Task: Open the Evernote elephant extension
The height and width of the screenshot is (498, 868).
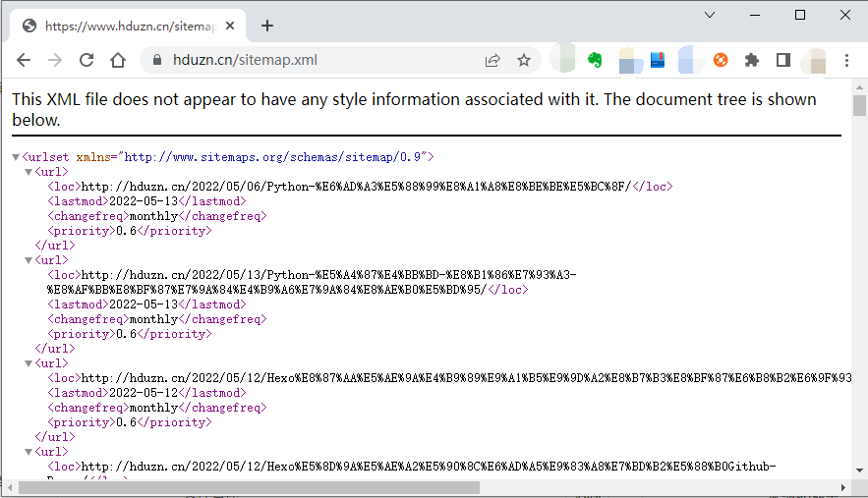Action: [595, 60]
